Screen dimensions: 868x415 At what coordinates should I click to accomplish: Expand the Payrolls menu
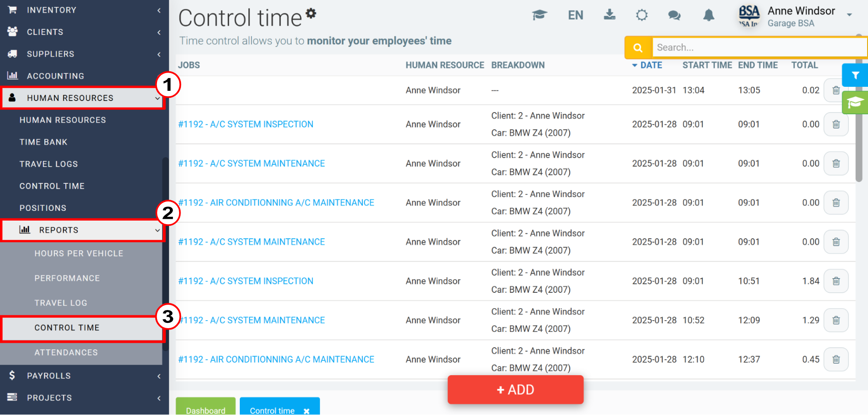click(84, 376)
